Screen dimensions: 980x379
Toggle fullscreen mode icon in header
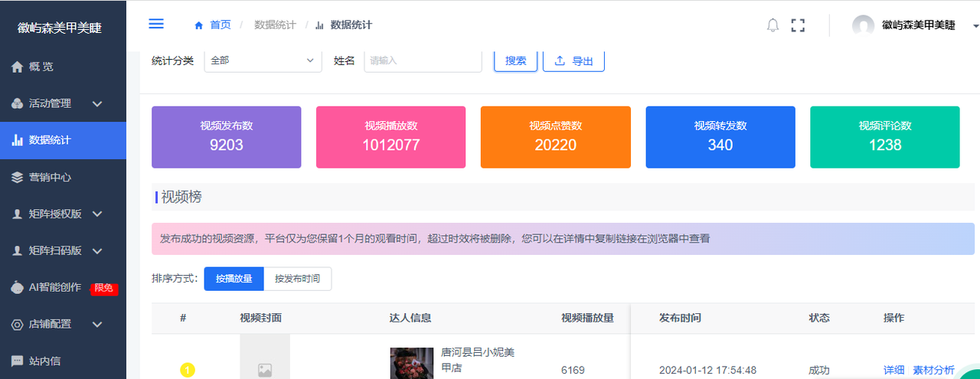798,25
